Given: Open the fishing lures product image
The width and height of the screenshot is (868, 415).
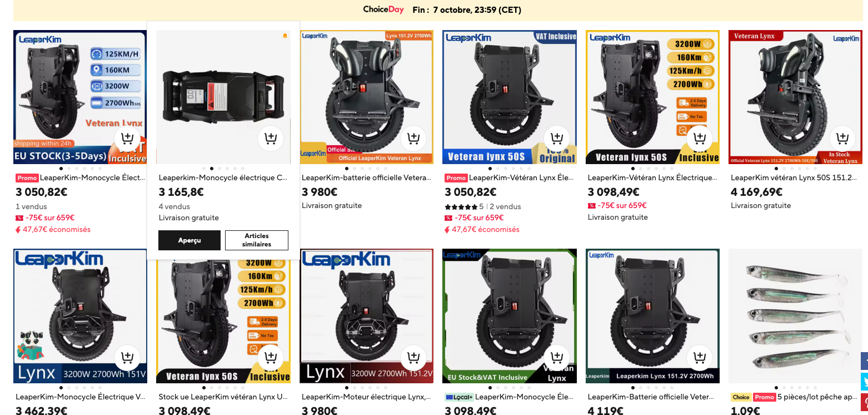Looking at the screenshot, I should [x=795, y=316].
